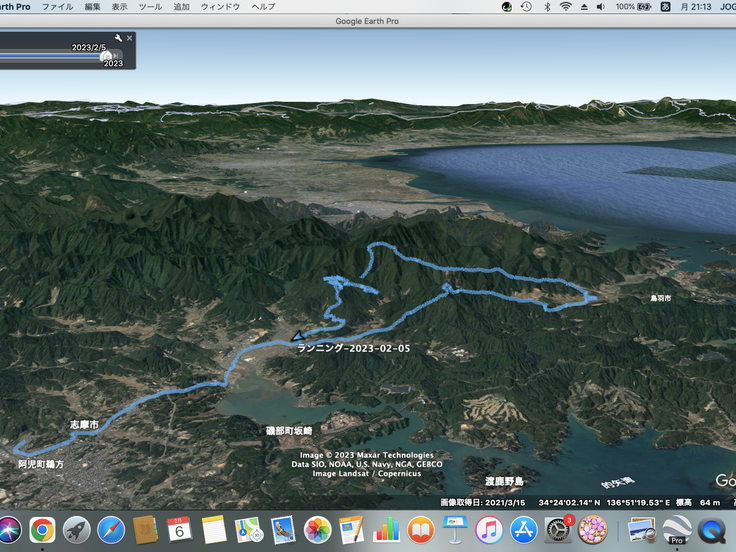
Task: Open the volume control in menu bar
Action: [600, 6]
